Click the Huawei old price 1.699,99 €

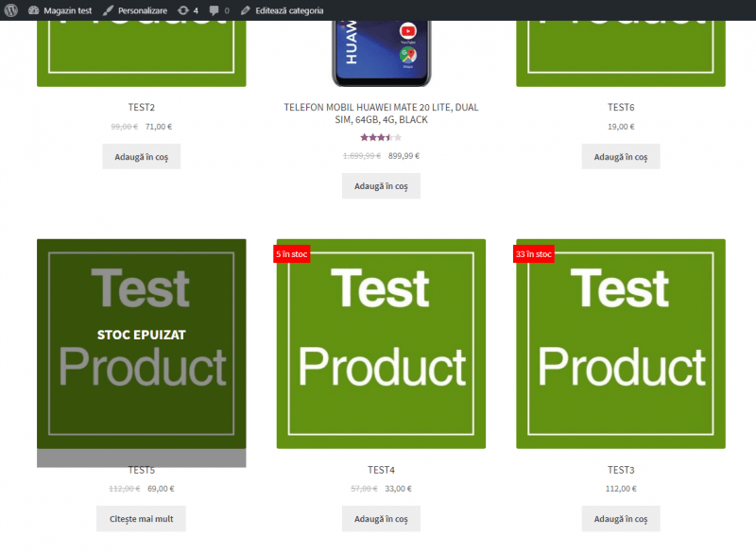click(362, 156)
